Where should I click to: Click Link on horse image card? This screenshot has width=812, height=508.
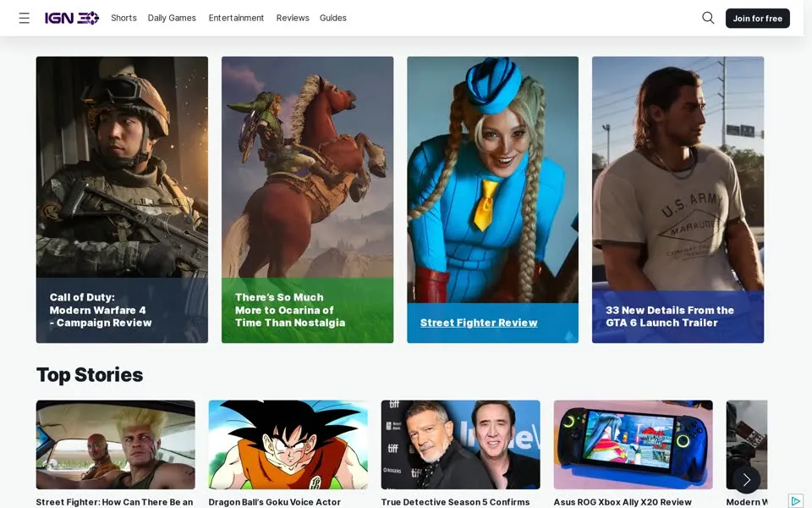pos(308,167)
